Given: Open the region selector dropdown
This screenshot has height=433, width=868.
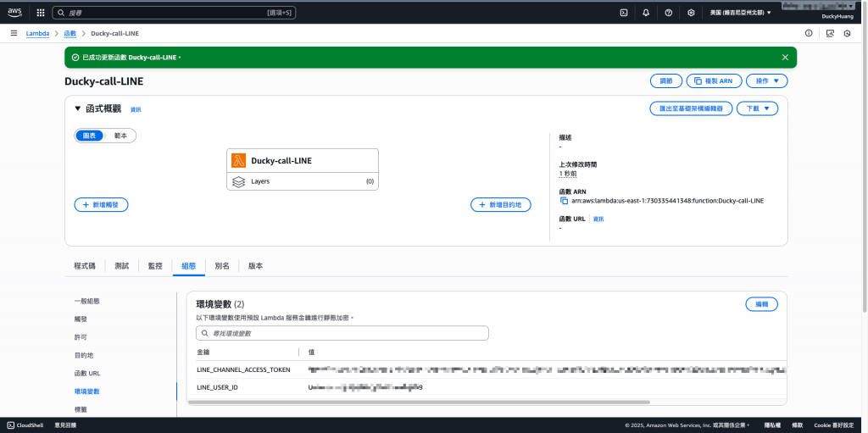Looking at the screenshot, I should (740, 12).
